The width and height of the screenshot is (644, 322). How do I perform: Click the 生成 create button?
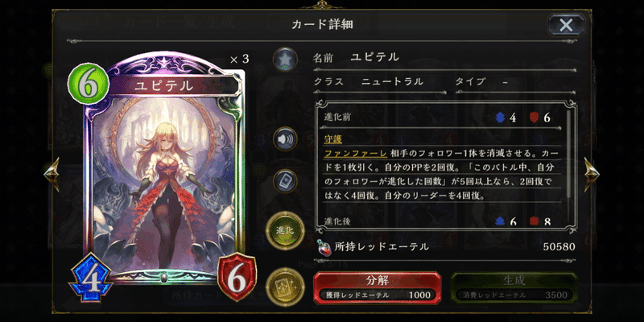pyautogui.click(x=514, y=287)
